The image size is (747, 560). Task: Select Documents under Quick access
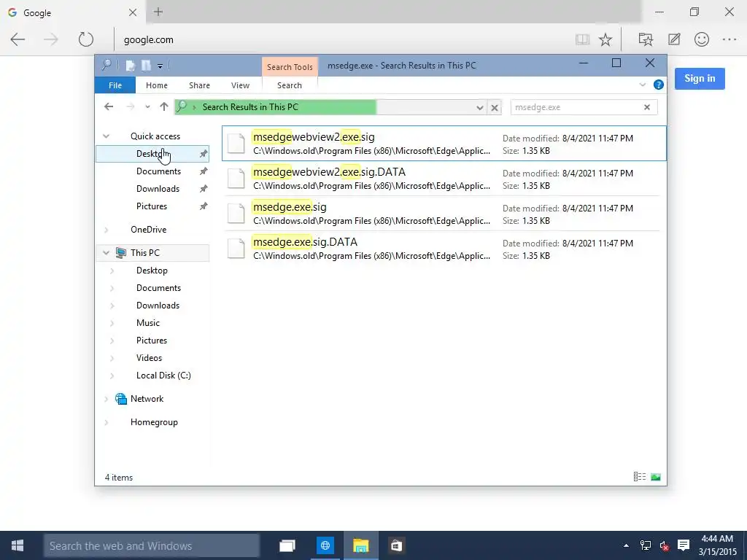coord(158,171)
